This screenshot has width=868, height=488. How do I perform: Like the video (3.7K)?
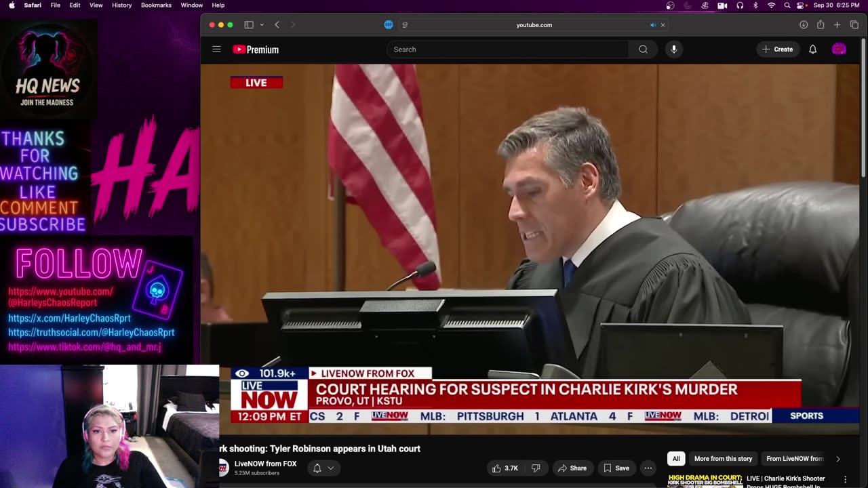tap(505, 468)
